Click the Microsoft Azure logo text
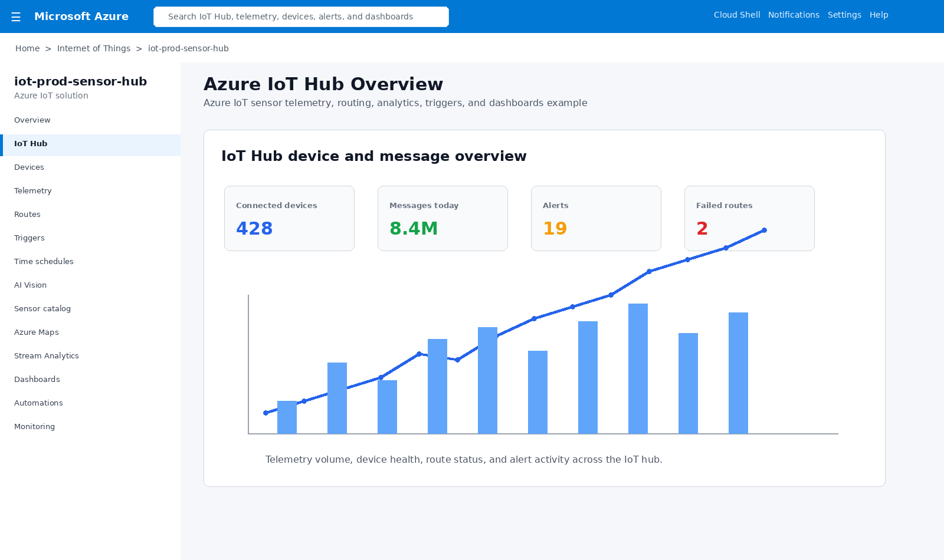The image size is (944, 560). [x=81, y=17]
